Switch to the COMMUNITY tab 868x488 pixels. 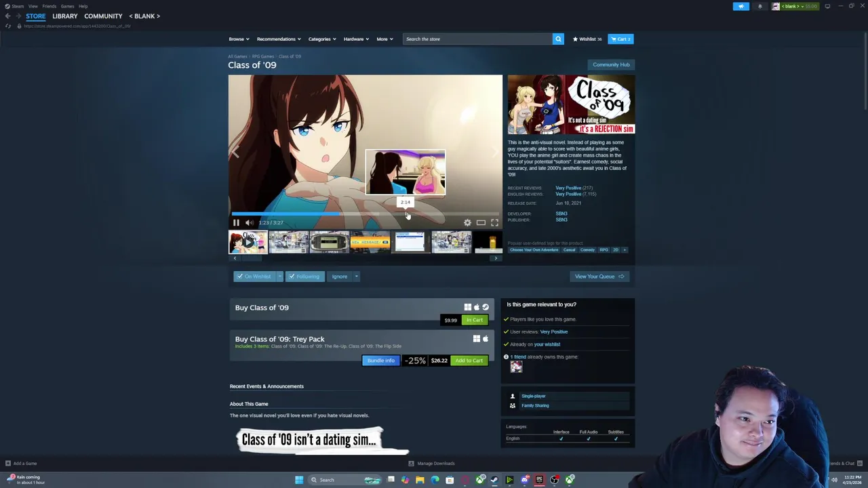pyautogui.click(x=103, y=16)
